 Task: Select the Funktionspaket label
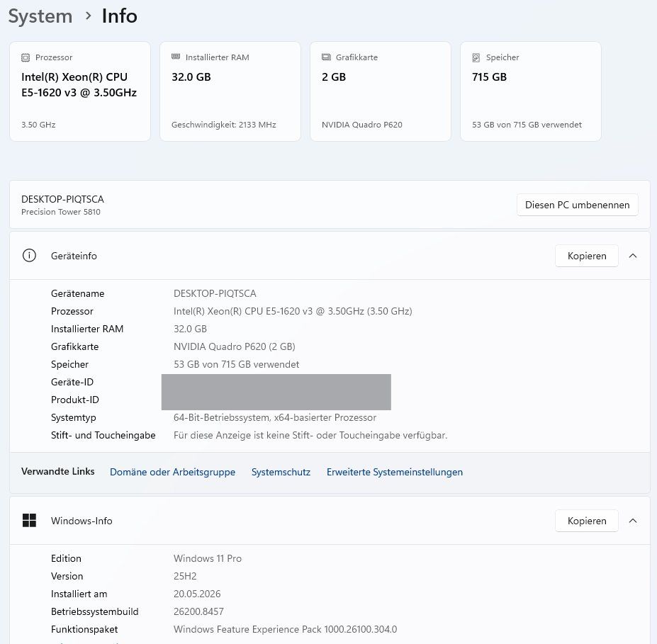(84, 629)
